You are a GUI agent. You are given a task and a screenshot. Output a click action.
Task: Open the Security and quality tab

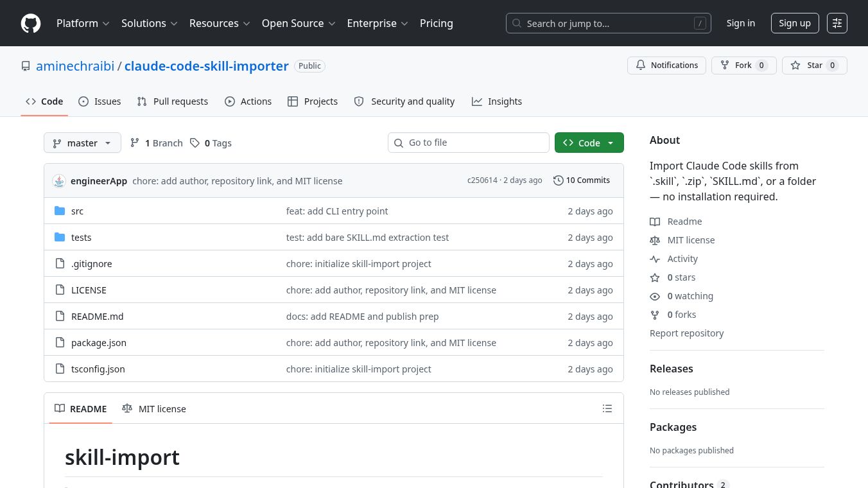pos(404,101)
